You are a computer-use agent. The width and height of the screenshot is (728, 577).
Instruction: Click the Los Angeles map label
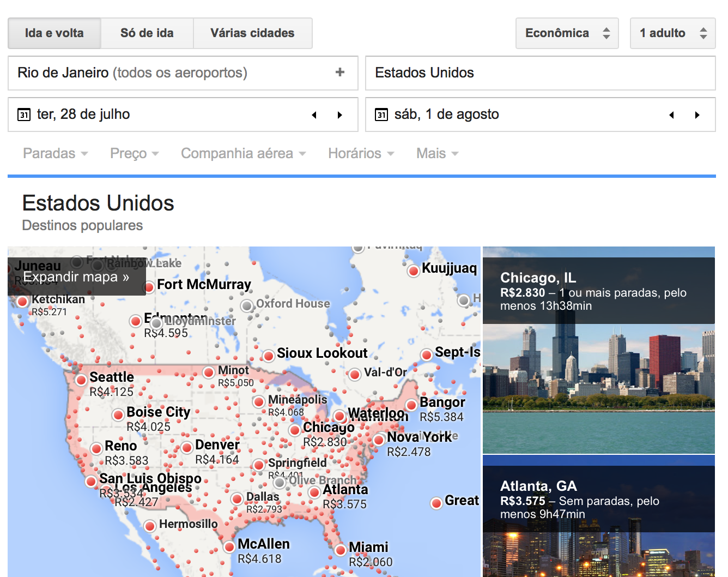pyautogui.click(x=153, y=488)
